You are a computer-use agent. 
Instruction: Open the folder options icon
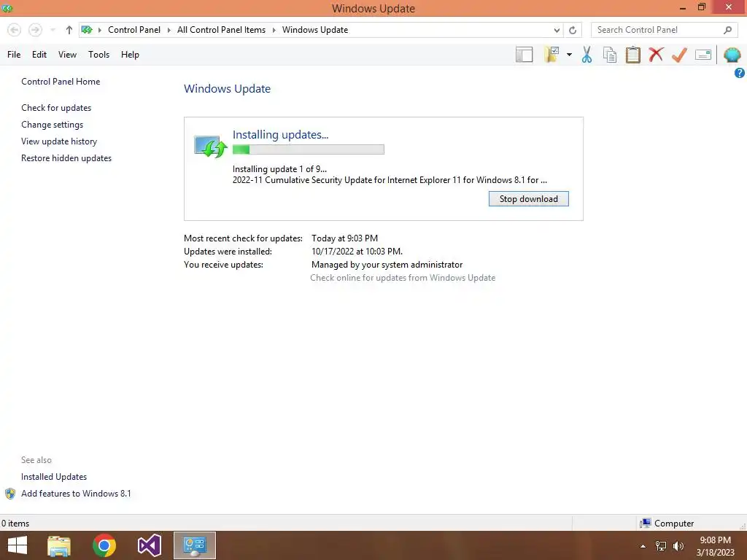pyautogui.click(x=551, y=55)
